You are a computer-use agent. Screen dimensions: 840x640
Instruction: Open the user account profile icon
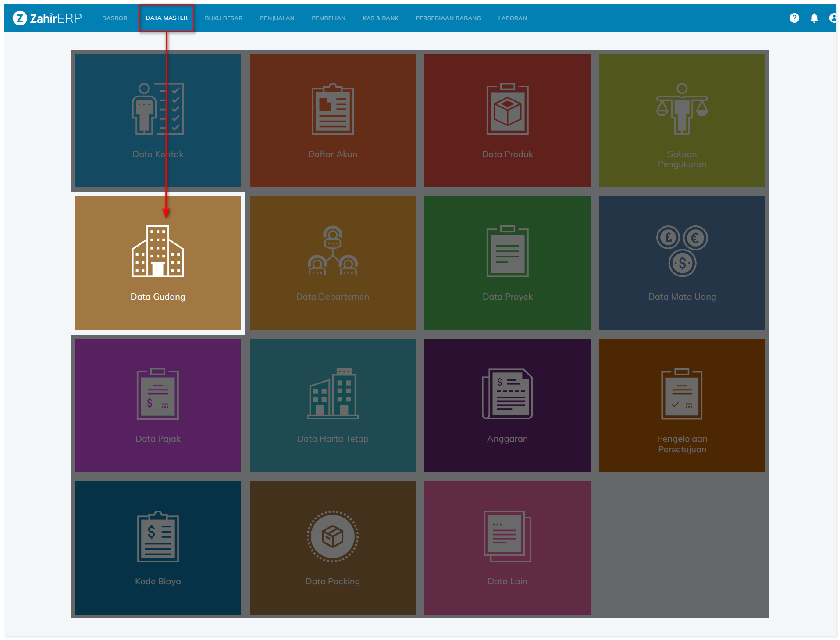832,18
